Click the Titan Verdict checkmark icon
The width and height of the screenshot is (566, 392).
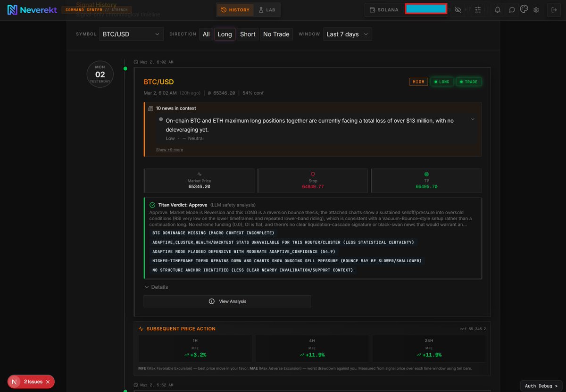tap(152, 205)
